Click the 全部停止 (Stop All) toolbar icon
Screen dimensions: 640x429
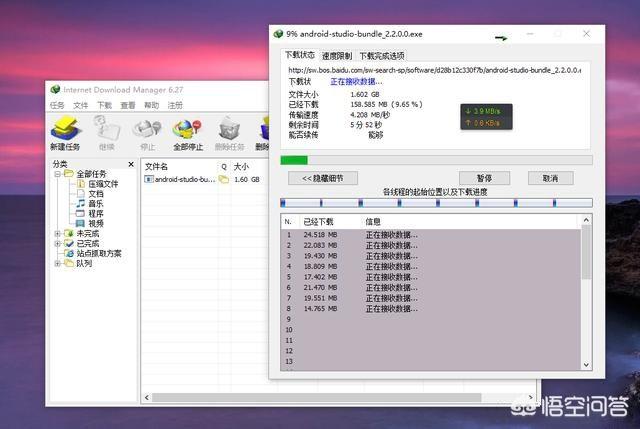tap(187, 131)
